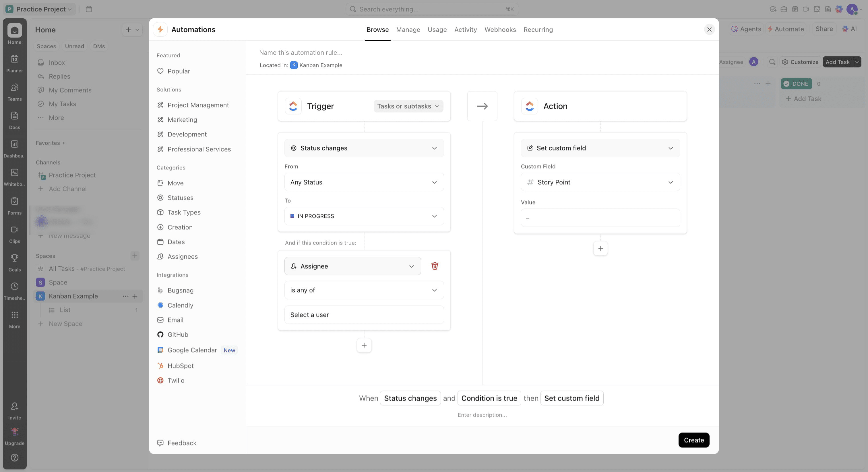868x472 pixels.
Task: Switch to the Activity tab
Action: (x=465, y=30)
